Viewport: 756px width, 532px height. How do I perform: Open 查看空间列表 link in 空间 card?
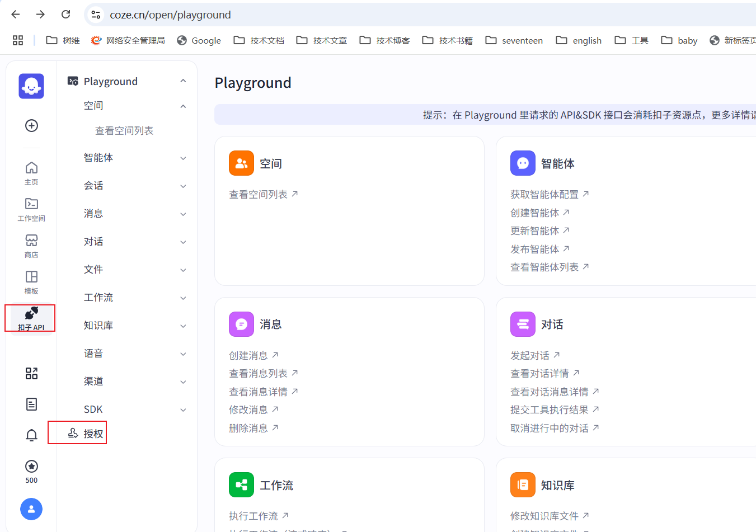[x=264, y=194]
